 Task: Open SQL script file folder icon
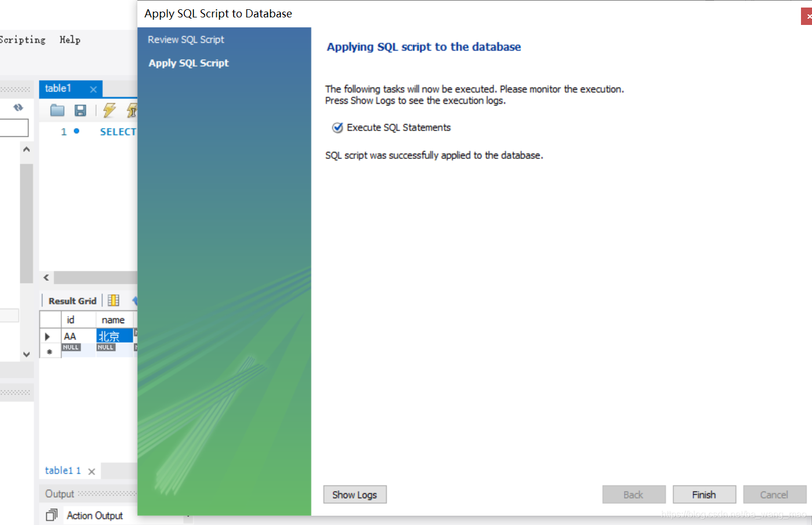57,110
